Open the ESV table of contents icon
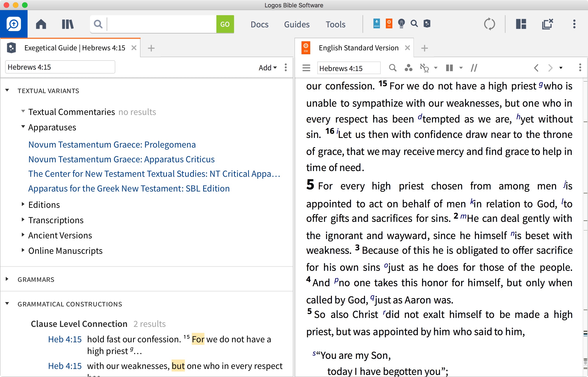Viewport: 588px width, 377px height. (x=306, y=68)
